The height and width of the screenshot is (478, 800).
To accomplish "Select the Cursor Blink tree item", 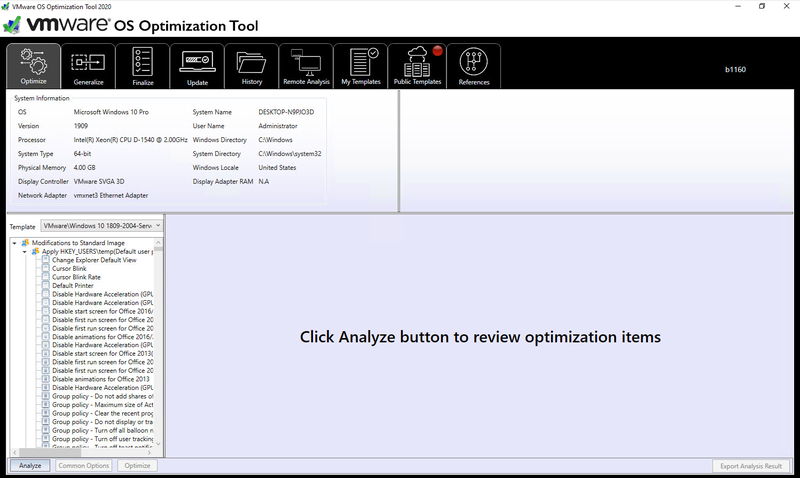I will click(x=69, y=269).
